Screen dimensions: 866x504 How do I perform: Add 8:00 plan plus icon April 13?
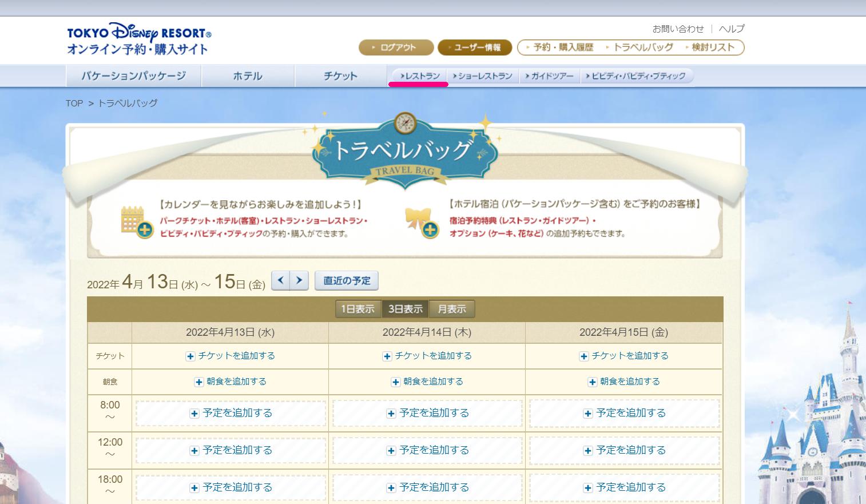(x=194, y=414)
